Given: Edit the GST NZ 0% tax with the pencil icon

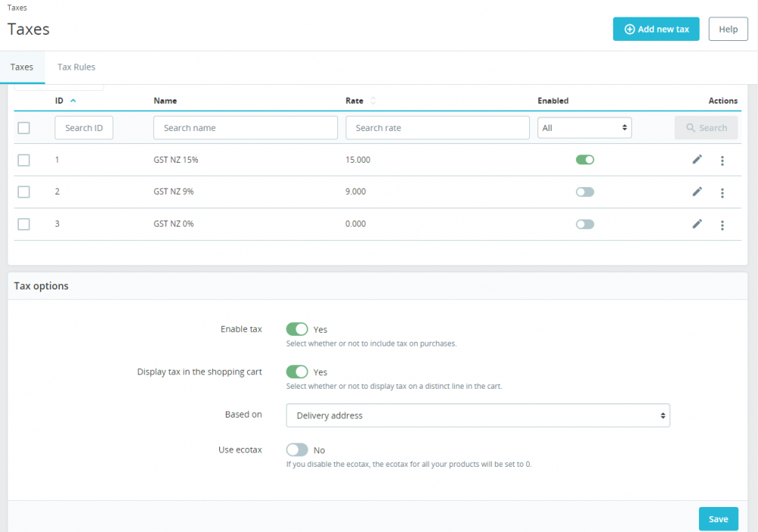Looking at the screenshot, I should click(x=697, y=224).
